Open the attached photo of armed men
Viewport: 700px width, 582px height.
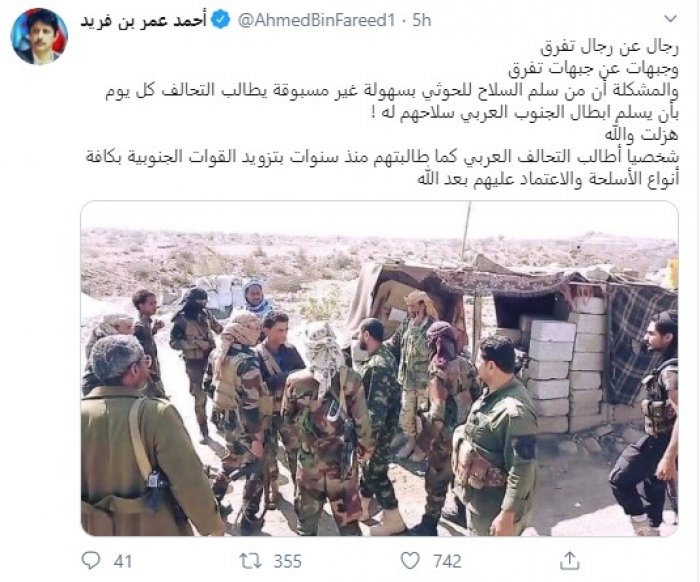pyautogui.click(x=379, y=368)
